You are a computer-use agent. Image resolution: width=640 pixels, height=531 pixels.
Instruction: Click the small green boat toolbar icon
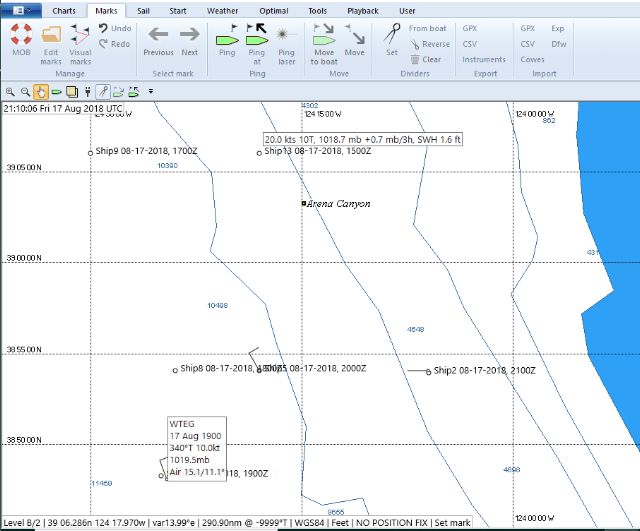coord(57,92)
